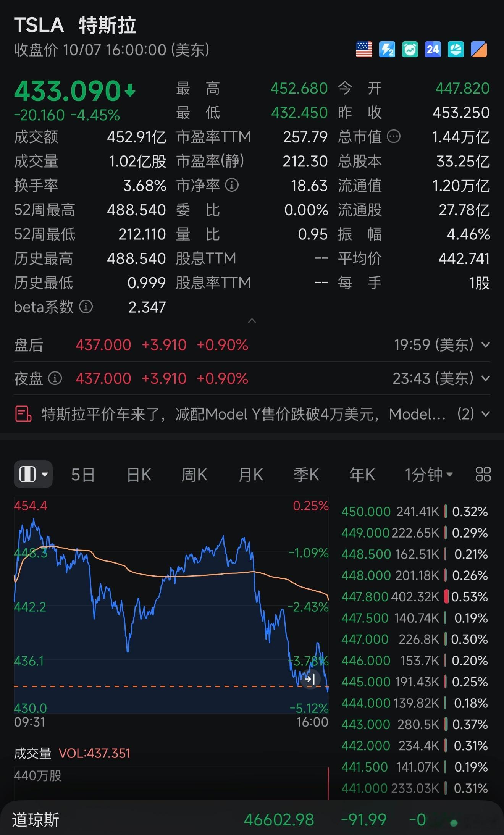Open info icon next to 市净率
The image size is (504, 835).
tap(232, 185)
